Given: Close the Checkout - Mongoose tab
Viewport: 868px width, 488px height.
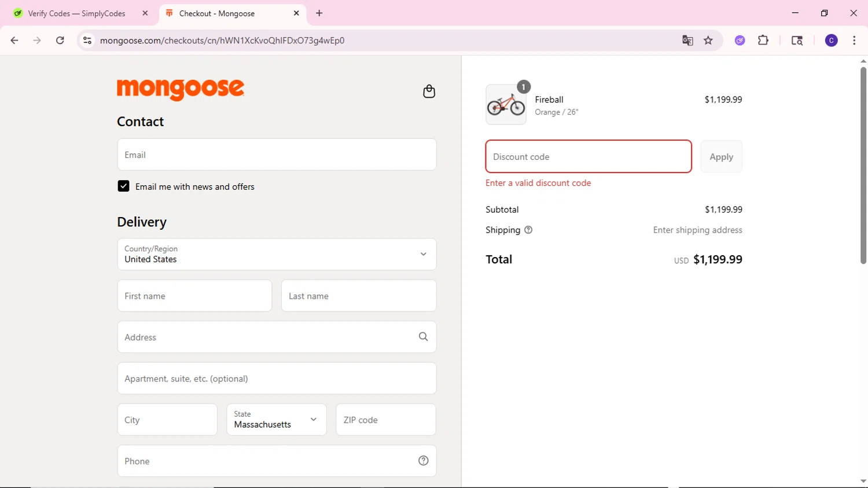Looking at the screenshot, I should coord(296,13).
